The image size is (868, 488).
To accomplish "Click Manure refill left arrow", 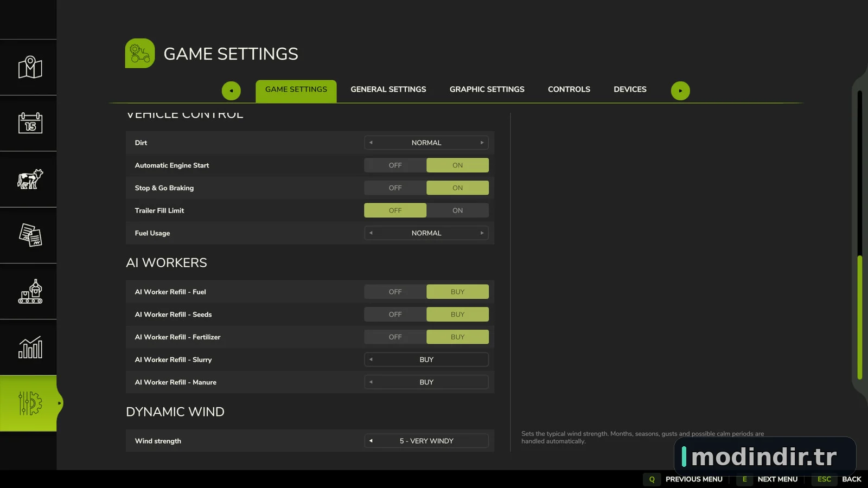I will coord(371,382).
